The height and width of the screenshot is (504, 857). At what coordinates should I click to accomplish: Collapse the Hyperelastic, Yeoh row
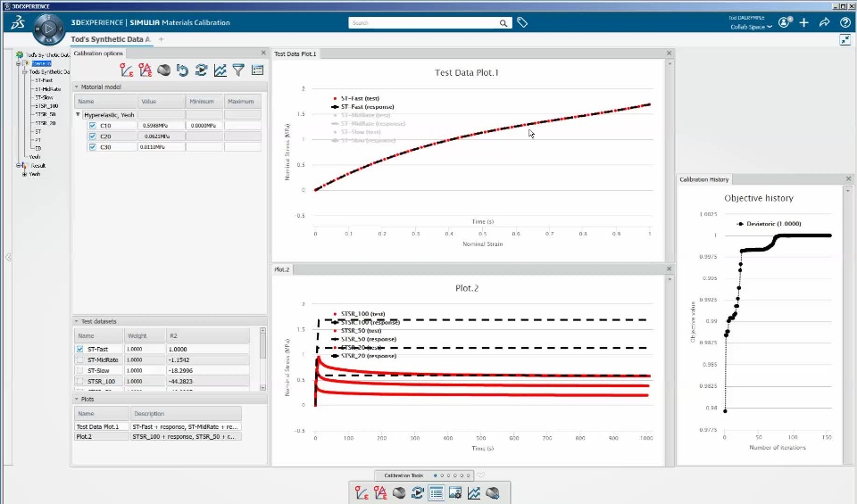click(79, 115)
